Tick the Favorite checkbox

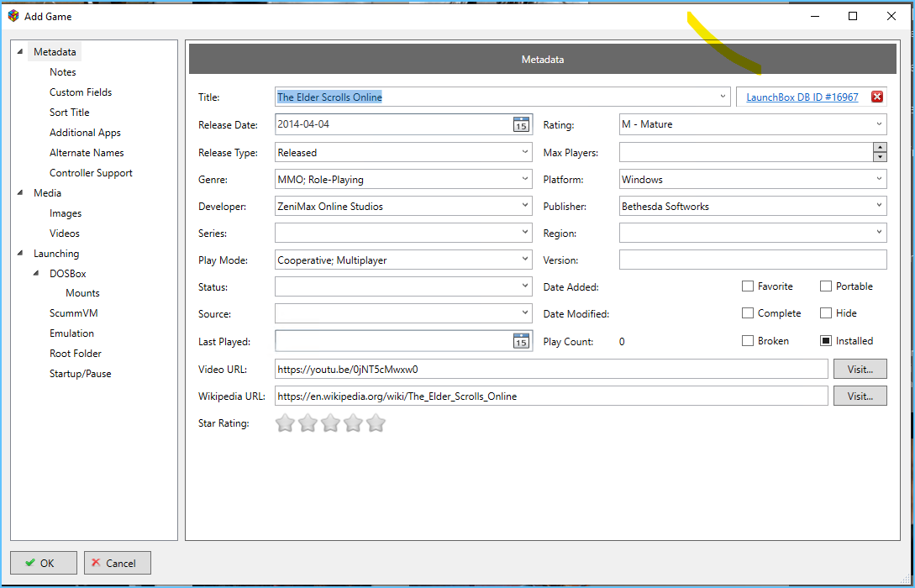tap(748, 286)
